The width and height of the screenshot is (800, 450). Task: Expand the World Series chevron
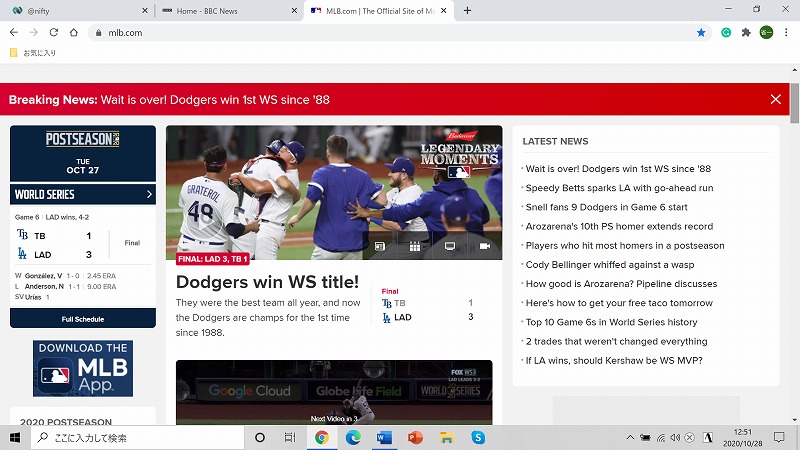(x=149, y=194)
